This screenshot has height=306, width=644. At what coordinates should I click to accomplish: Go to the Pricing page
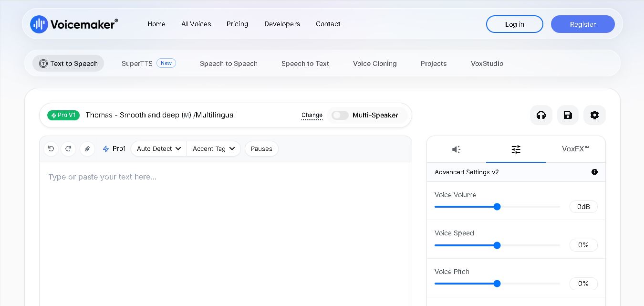coord(238,24)
